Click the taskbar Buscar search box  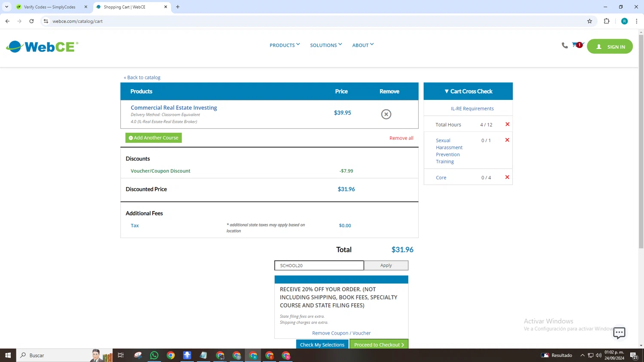click(64, 355)
